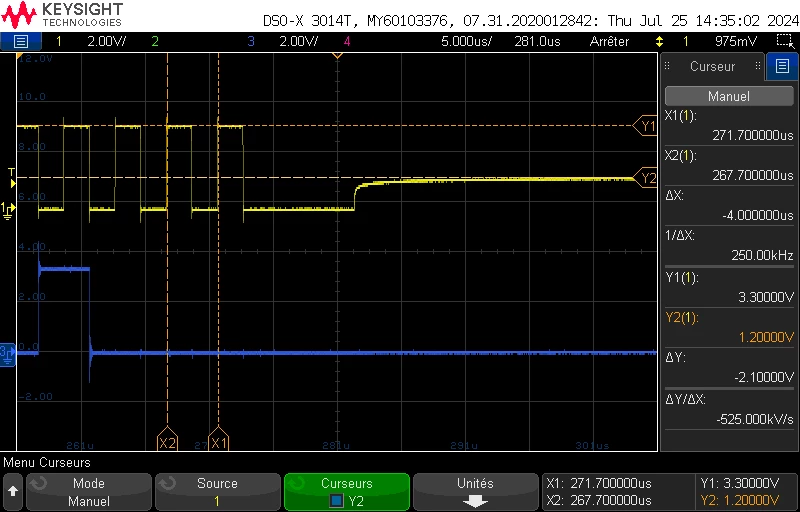The height and width of the screenshot is (512, 800).
Task: Select the X2 cursor marker handle
Action: click(167, 439)
